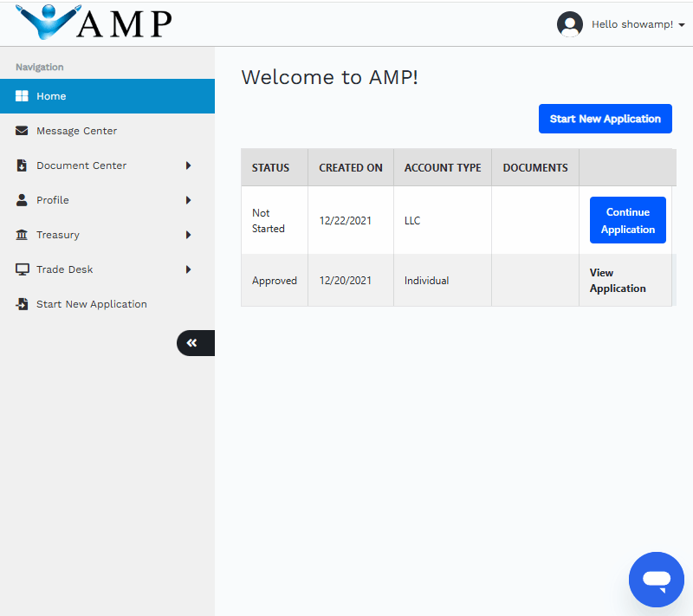Click the user avatar icon
This screenshot has width=693, height=616.
click(569, 24)
